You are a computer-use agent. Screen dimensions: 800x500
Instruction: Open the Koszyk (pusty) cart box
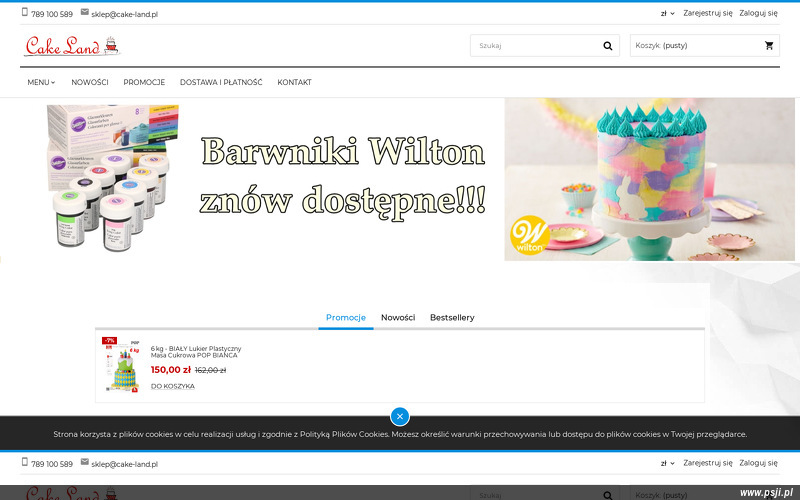tap(705, 45)
